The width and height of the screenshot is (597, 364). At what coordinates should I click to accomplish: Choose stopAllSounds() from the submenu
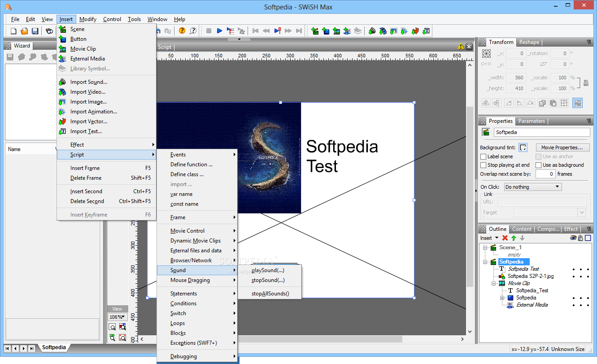pos(270,294)
